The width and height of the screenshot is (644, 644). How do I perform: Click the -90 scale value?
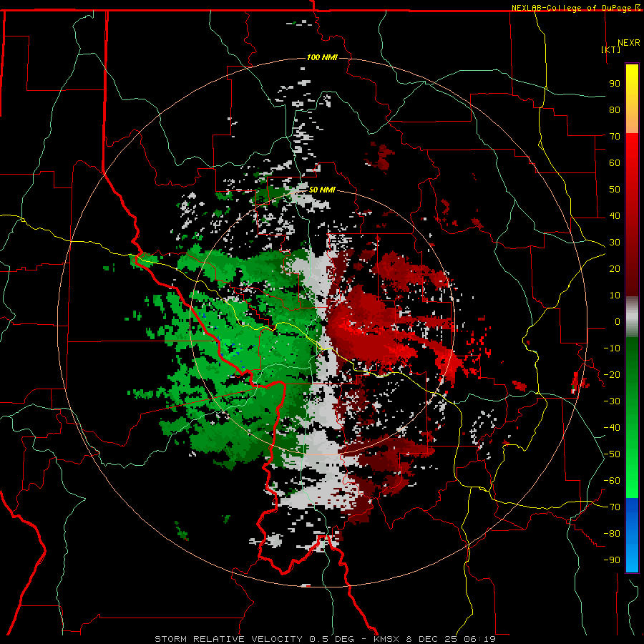(x=612, y=560)
